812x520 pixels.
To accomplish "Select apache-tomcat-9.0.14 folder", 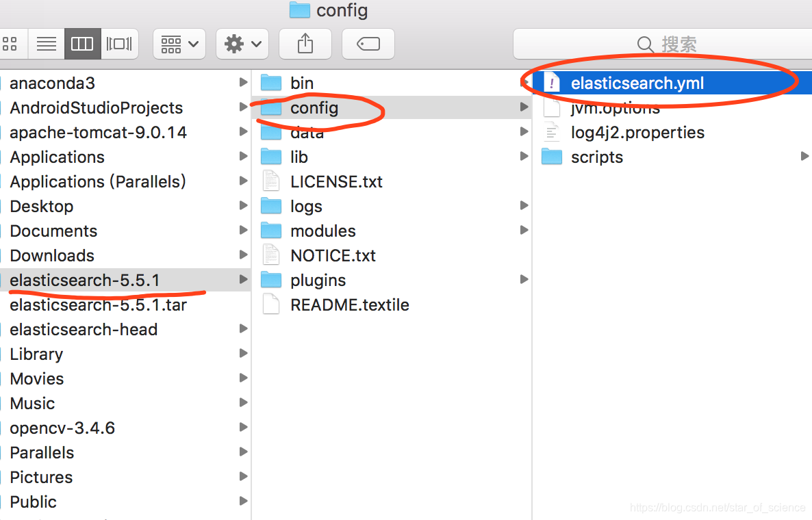I will point(125,133).
